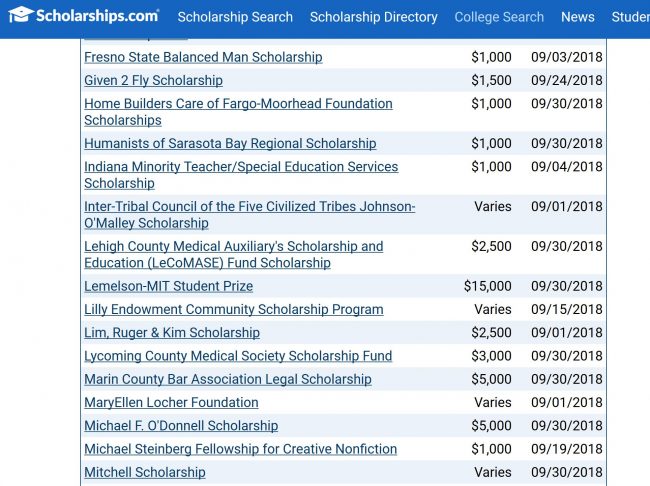Screen dimensions: 650x486
Task: Open the Scholarship Directory menu
Action: click(373, 17)
